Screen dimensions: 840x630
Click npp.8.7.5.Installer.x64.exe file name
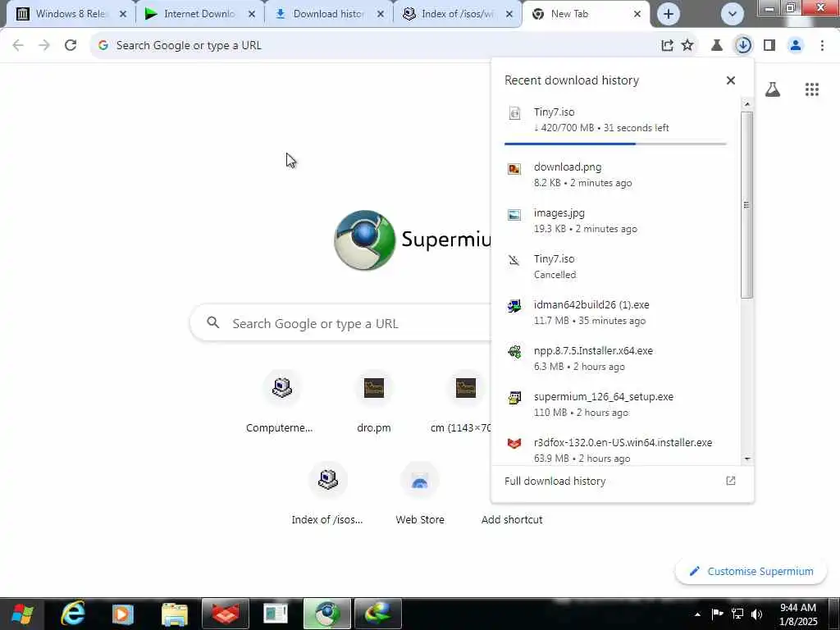coord(593,351)
